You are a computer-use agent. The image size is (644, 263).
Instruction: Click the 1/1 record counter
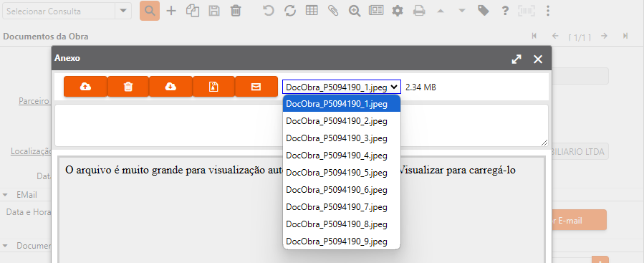click(x=580, y=37)
